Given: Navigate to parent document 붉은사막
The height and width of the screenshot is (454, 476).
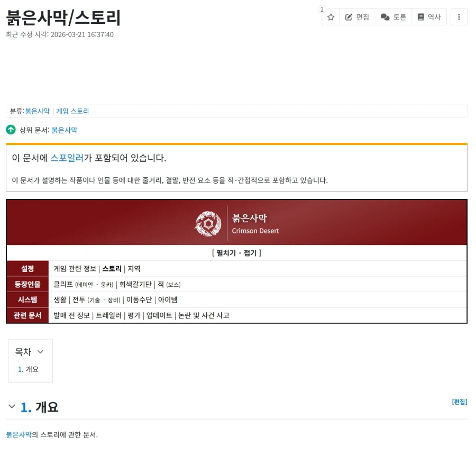Looking at the screenshot, I should [x=64, y=130].
